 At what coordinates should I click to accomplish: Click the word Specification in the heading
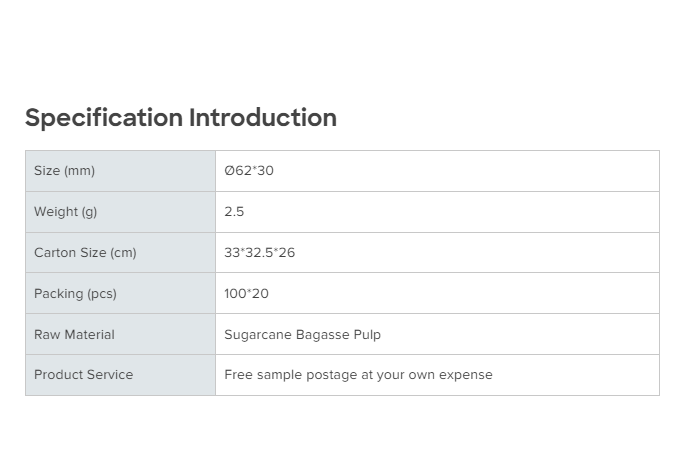[104, 118]
